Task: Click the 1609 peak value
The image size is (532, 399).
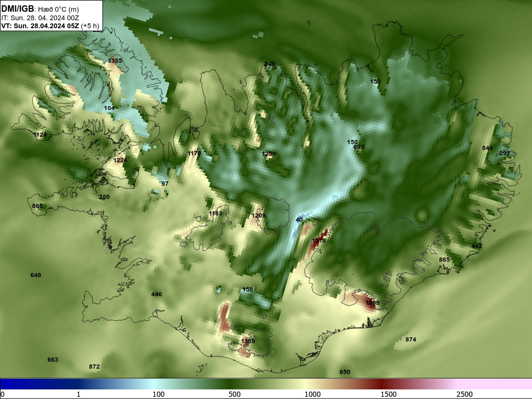Action: point(372,303)
